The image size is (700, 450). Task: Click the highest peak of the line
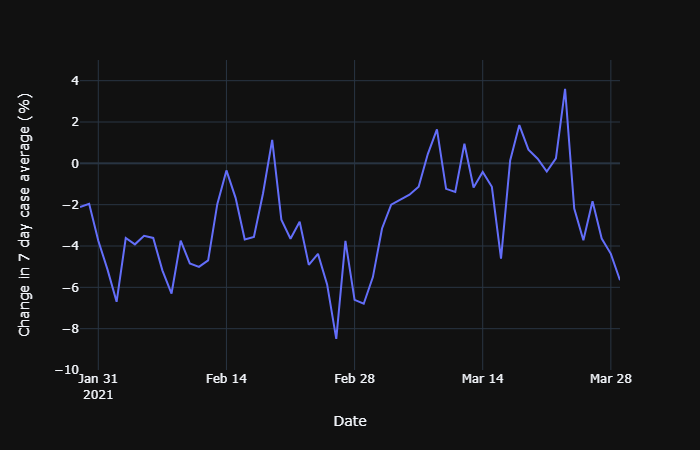(x=565, y=90)
